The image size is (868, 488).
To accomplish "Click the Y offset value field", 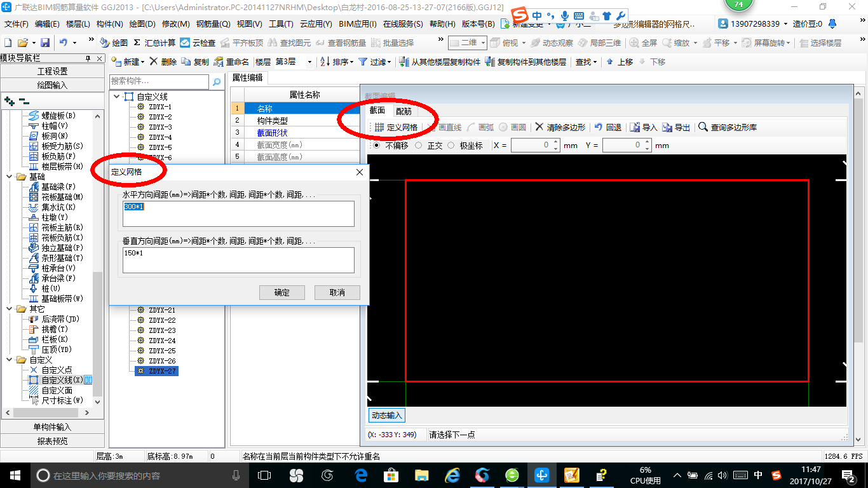I will 623,146.
